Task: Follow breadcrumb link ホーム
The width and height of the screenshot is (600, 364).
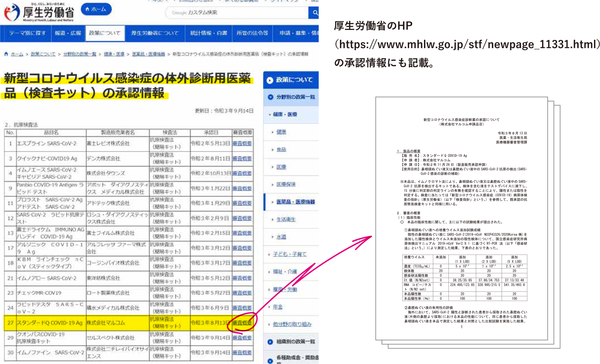Action: (17, 54)
